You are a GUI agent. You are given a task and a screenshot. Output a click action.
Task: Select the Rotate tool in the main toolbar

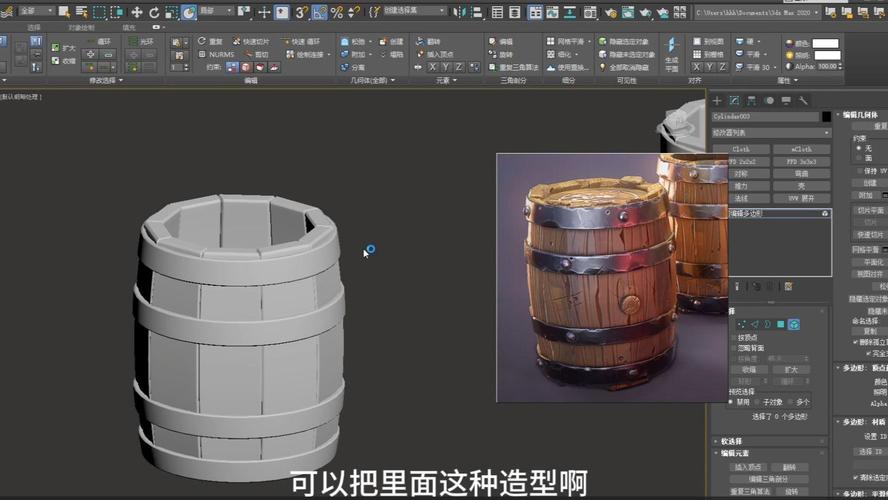pyautogui.click(x=153, y=12)
